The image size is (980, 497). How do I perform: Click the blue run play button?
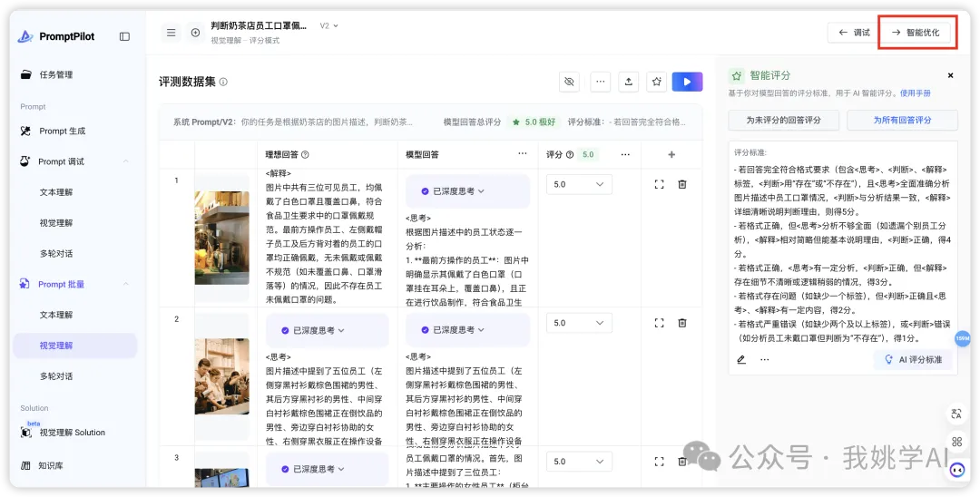coord(687,82)
